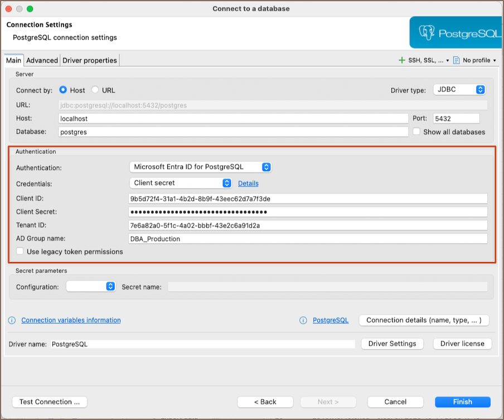Toggle Use legacy token permissions checkbox
The height and width of the screenshot is (420, 504).
[20, 252]
